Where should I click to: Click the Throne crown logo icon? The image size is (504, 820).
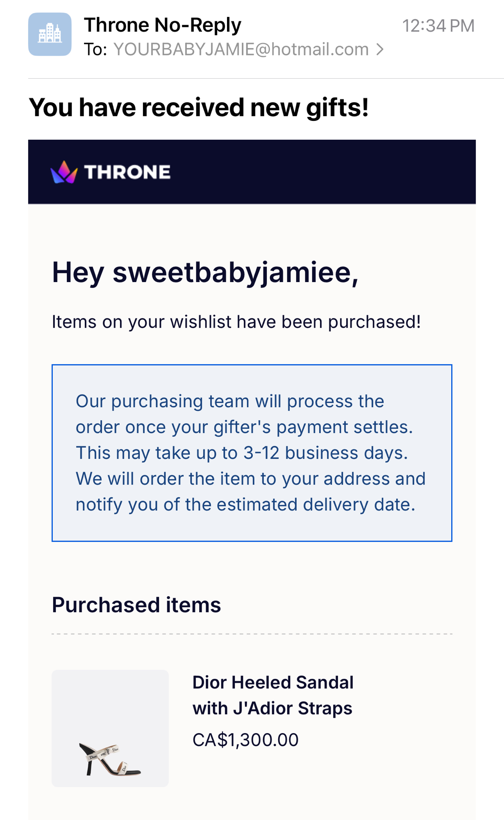(x=64, y=172)
